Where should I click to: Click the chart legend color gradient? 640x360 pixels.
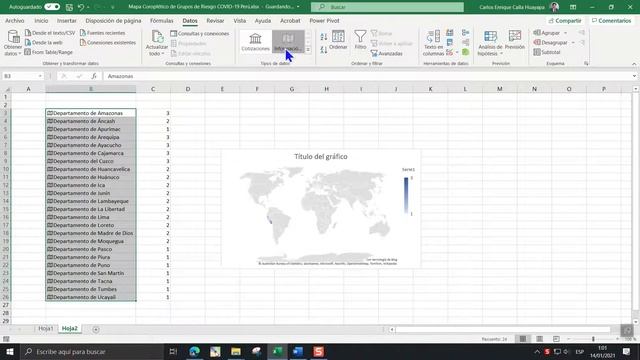pyautogui.click(x=406, y=196)
